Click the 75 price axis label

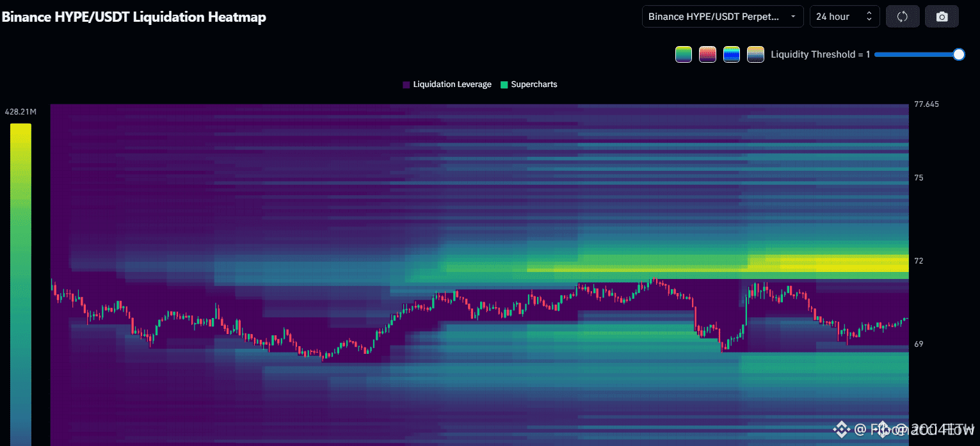[x=919, y=178]
